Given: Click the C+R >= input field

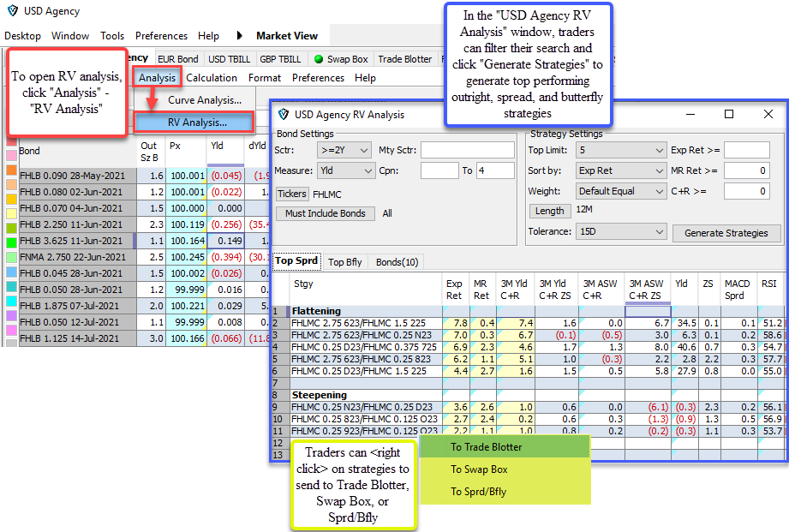Looking at the screenshot, I should (747, 191).
